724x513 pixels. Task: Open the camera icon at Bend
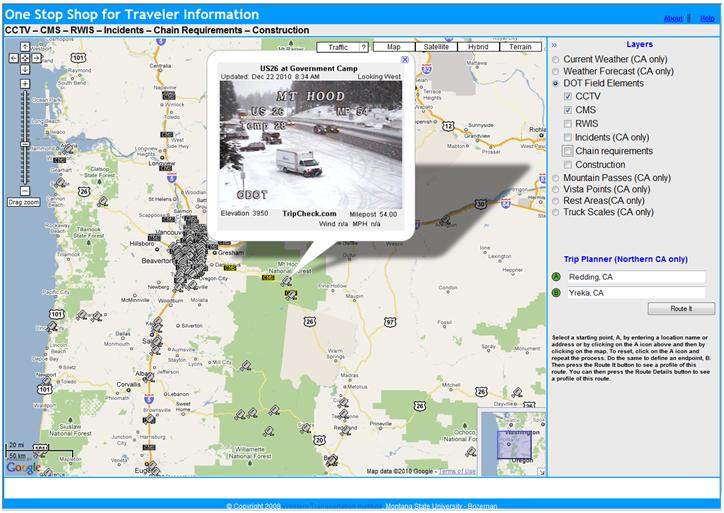point(332,459)
